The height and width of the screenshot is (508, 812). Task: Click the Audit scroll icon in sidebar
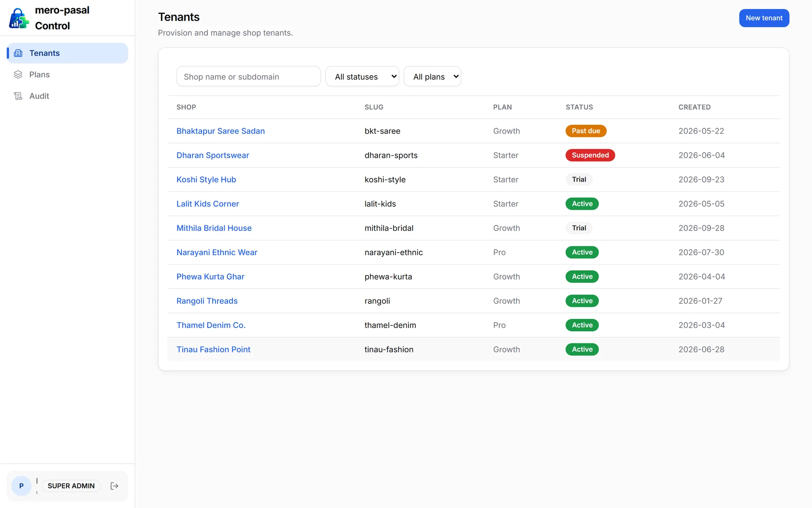click(x=18, y=96)
